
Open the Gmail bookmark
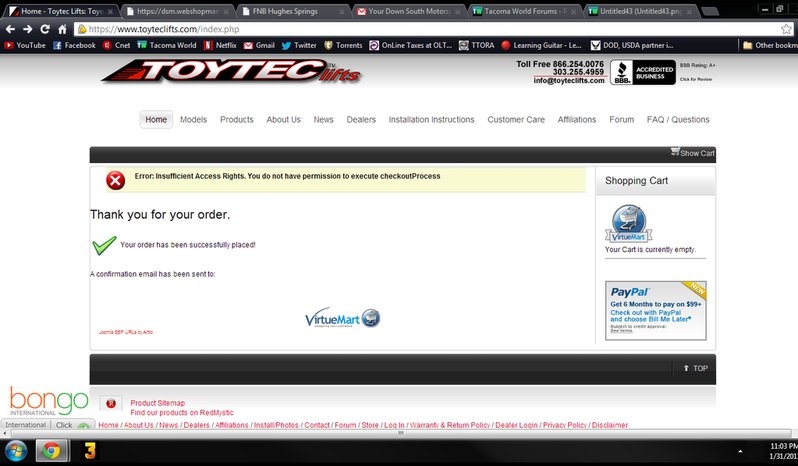click(259, 45)
